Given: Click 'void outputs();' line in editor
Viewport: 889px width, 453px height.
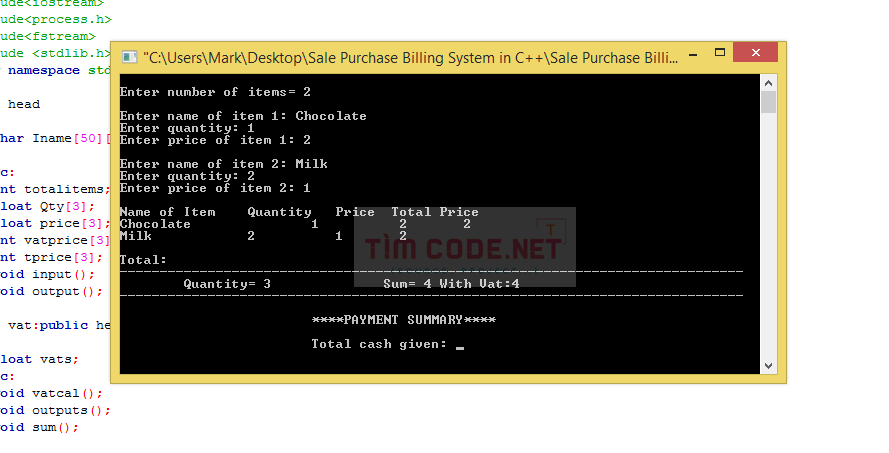Looking at the screenshot, I should [55, 410].
